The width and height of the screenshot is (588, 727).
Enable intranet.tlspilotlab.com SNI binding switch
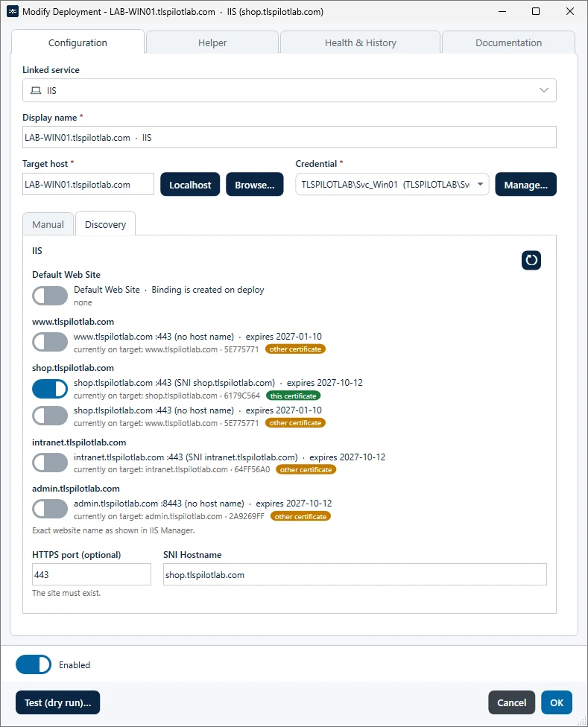(50, 463)
